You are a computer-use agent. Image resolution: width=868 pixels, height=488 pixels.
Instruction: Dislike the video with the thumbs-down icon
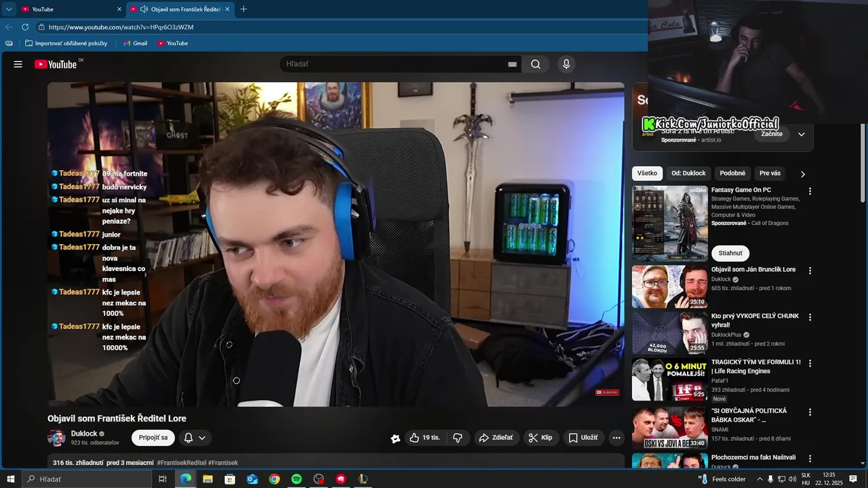coord(458,438)
